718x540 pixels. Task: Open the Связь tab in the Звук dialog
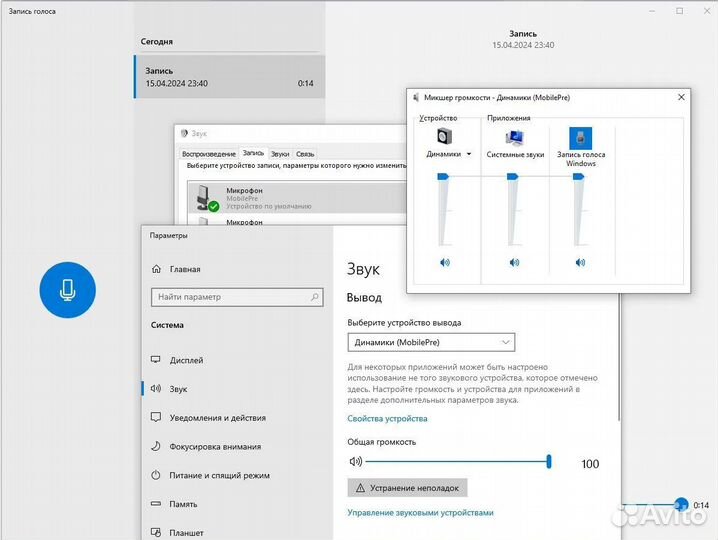tap(305, 154)
